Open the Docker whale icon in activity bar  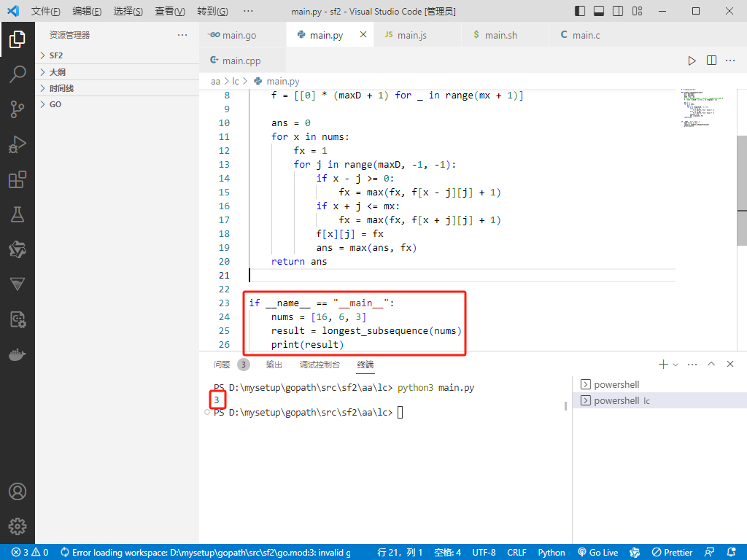(x=18, y=355)
